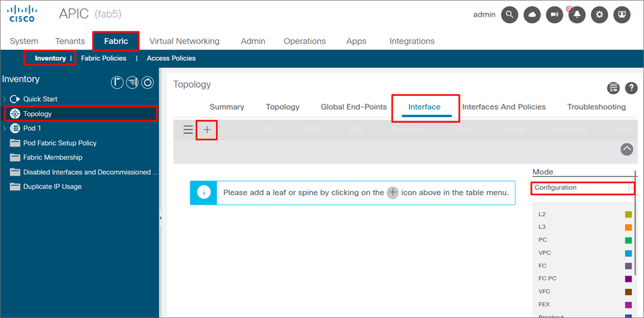The image size is (644, 318).
Task: Open the search icon in header
Action: [x=509, y=15]
